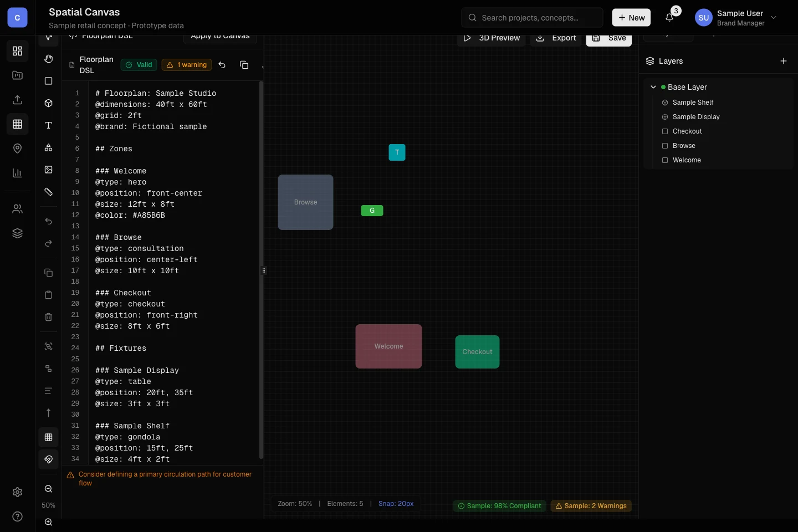The width and height of the screenshot is (798, 532).
Task: Select the 3D cube fixture tool
Action: pyautogui.click(x=49, y=103)
